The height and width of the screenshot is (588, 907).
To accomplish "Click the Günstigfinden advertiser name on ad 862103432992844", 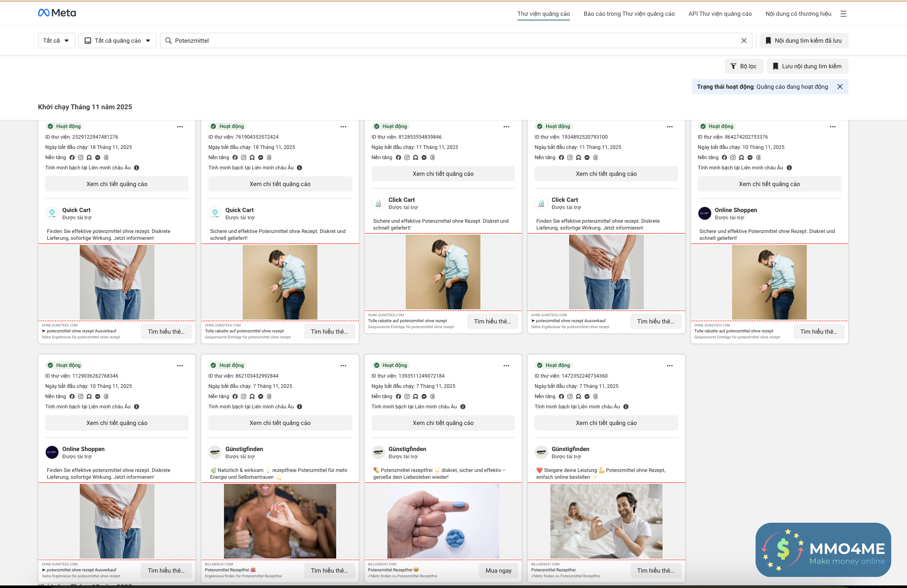I will (244, 449).
